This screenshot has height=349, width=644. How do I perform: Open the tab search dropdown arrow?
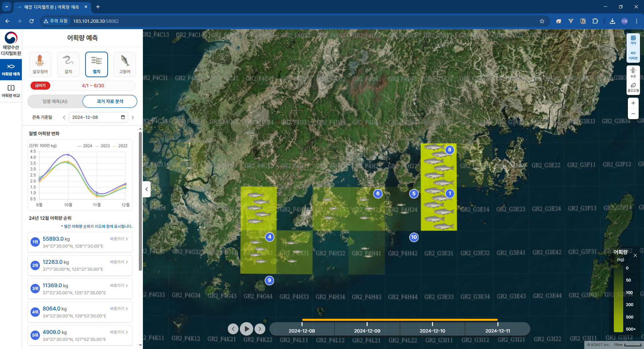click(x=6, y=7)
